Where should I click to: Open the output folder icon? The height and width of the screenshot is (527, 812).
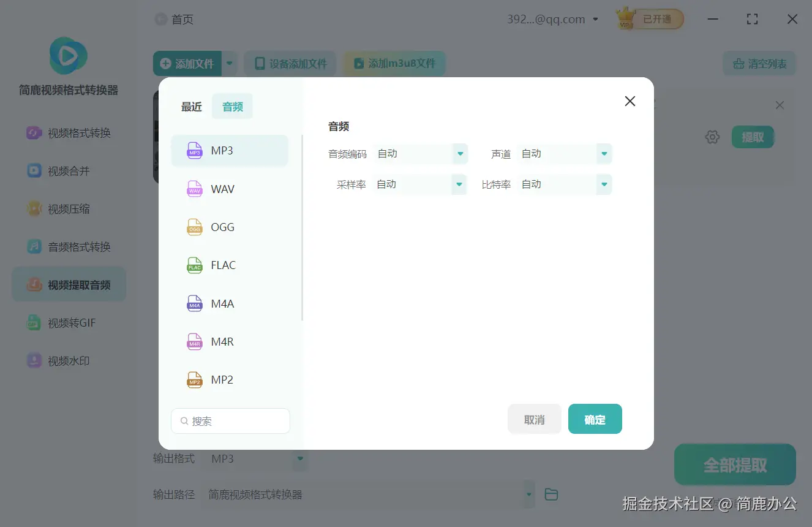pos(551,495)
